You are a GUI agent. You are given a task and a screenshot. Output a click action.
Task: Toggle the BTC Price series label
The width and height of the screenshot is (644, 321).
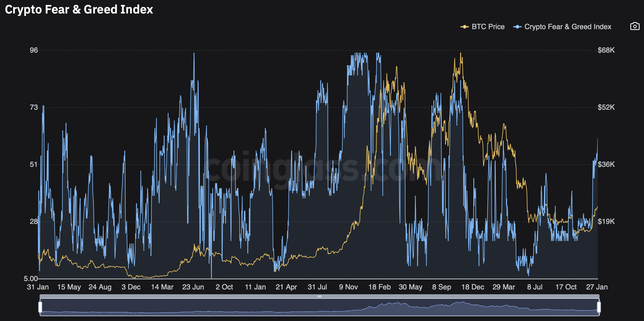coord(488,27)
